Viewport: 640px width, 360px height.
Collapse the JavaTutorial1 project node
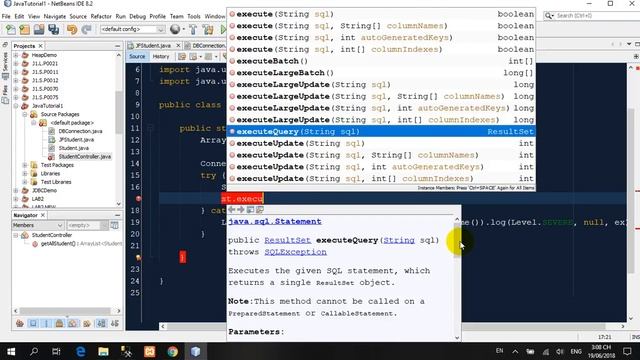tap(16, 106)
